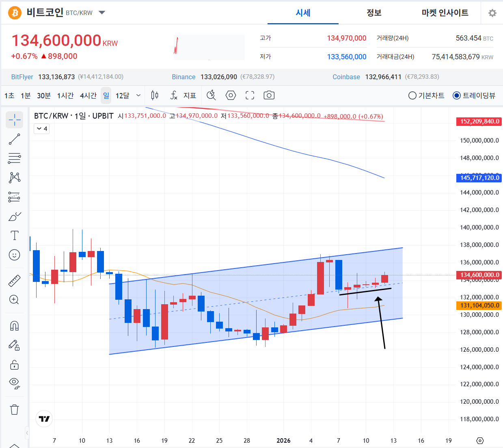Select the XABCD pattern tool
Screen dimensions: 503x448
(14, 177)
